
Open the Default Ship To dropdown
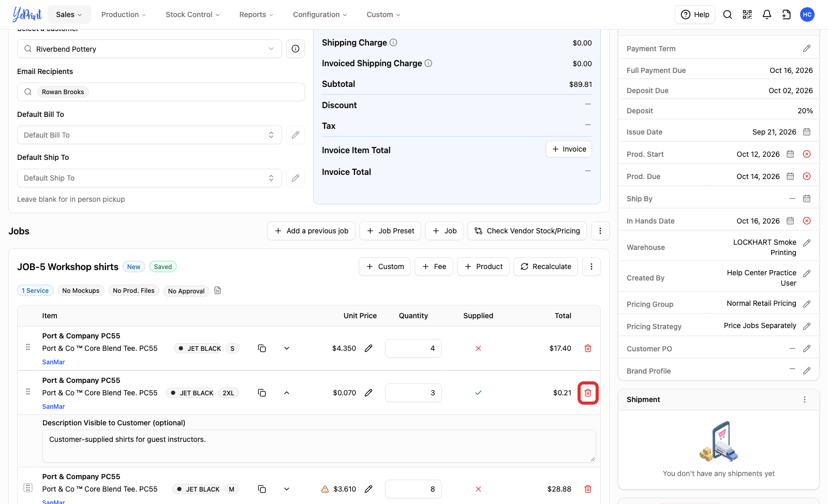click(150, 178)
